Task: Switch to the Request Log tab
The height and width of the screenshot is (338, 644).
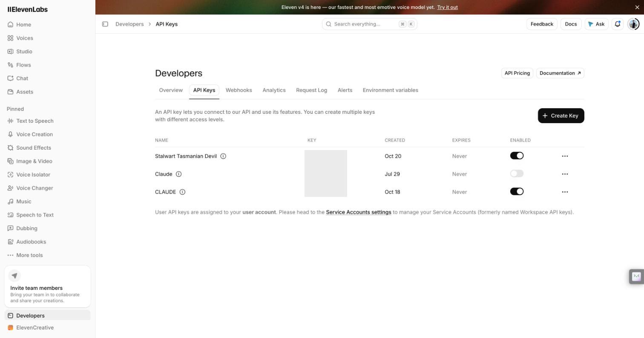Action: (311, 90)
